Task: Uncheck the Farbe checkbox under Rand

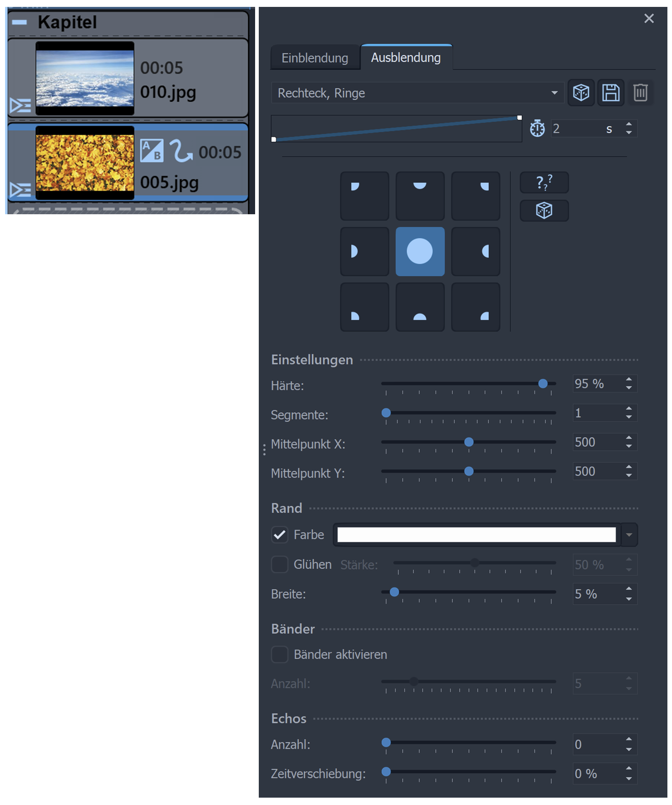Action: point(279,535)
